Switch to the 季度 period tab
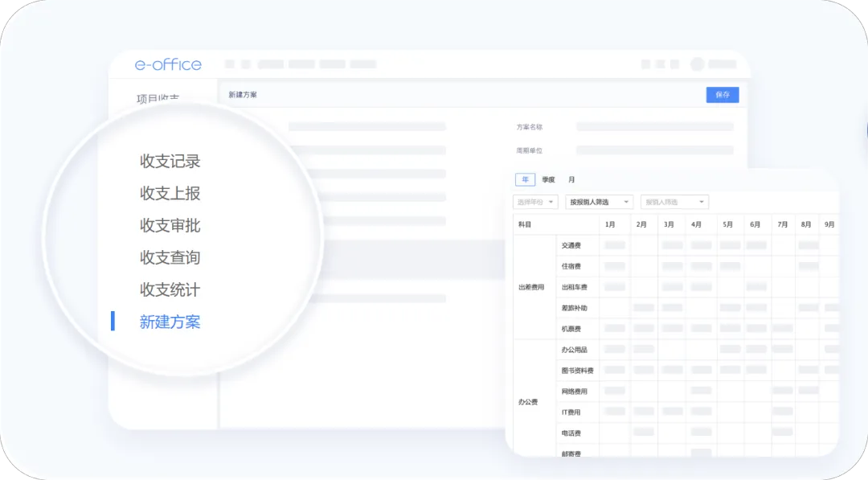This screenshot has height=480, width=868. 548,180
